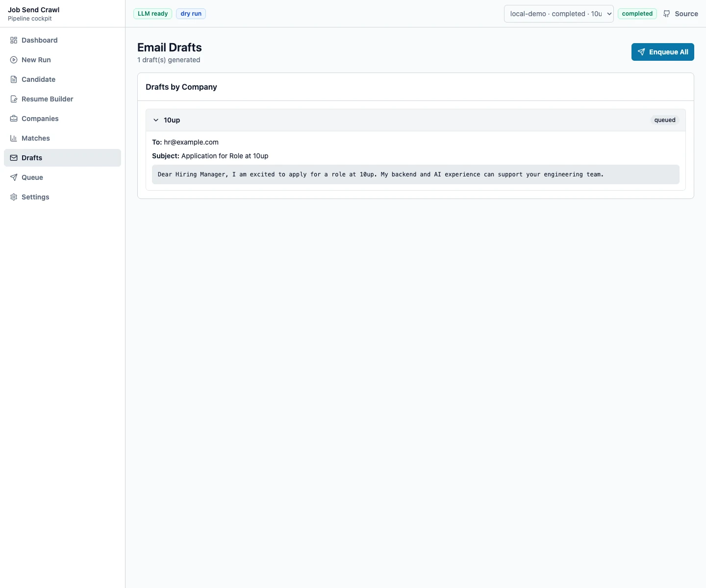
Task: Click the Drafts by Company heading
Action: [181, 87]
